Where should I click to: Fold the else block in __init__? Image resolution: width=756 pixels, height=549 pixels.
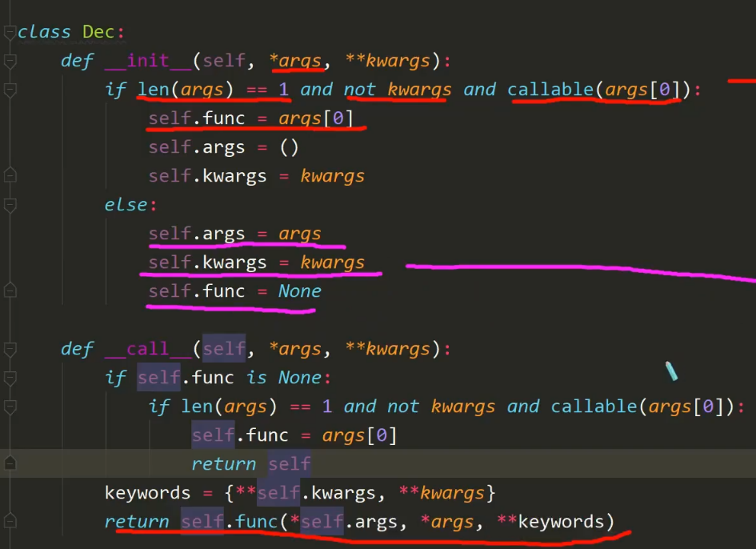click(x=10, y=206)
